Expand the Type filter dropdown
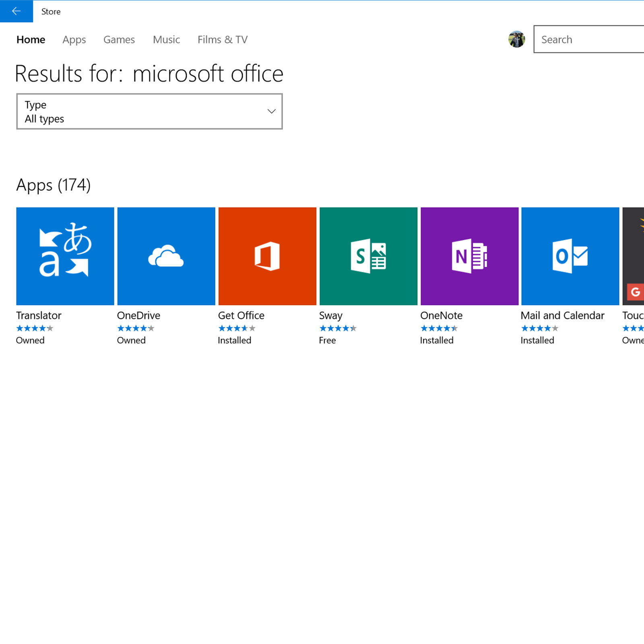 tap(149, 111)
